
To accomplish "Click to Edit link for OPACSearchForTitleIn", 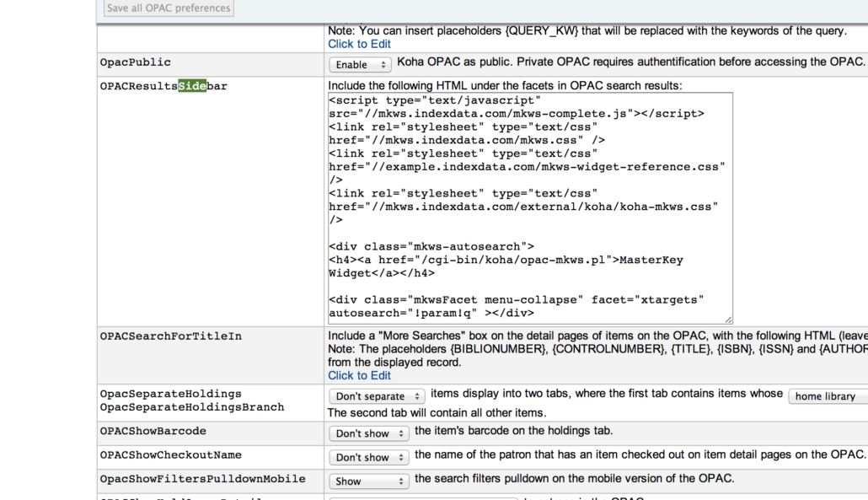I will [x=359, y=375].
